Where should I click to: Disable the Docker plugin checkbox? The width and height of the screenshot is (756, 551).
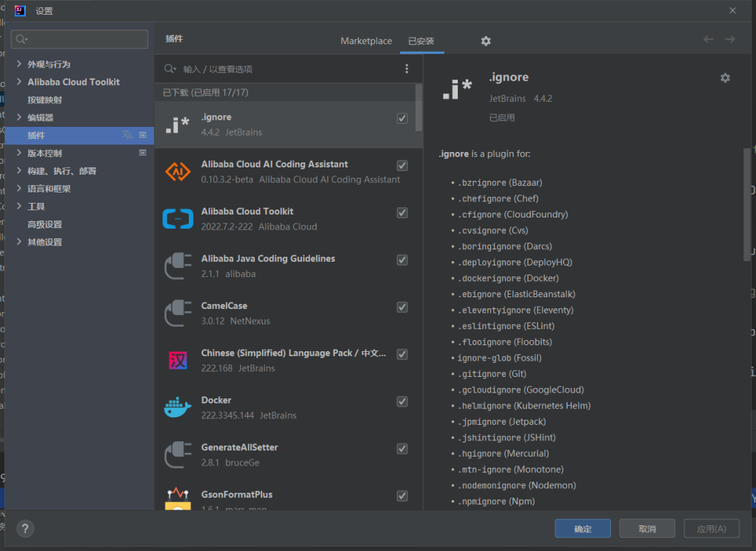[x=402, y=402]
